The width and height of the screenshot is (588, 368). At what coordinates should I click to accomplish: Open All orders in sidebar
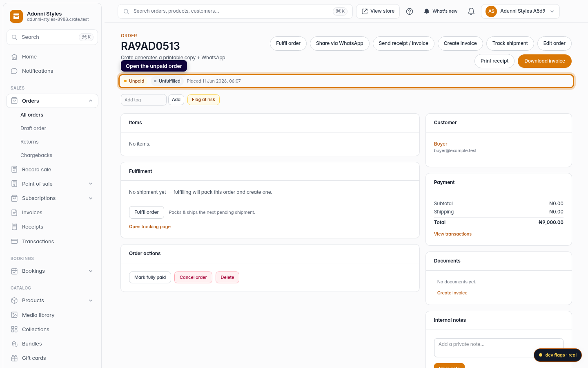32,115
